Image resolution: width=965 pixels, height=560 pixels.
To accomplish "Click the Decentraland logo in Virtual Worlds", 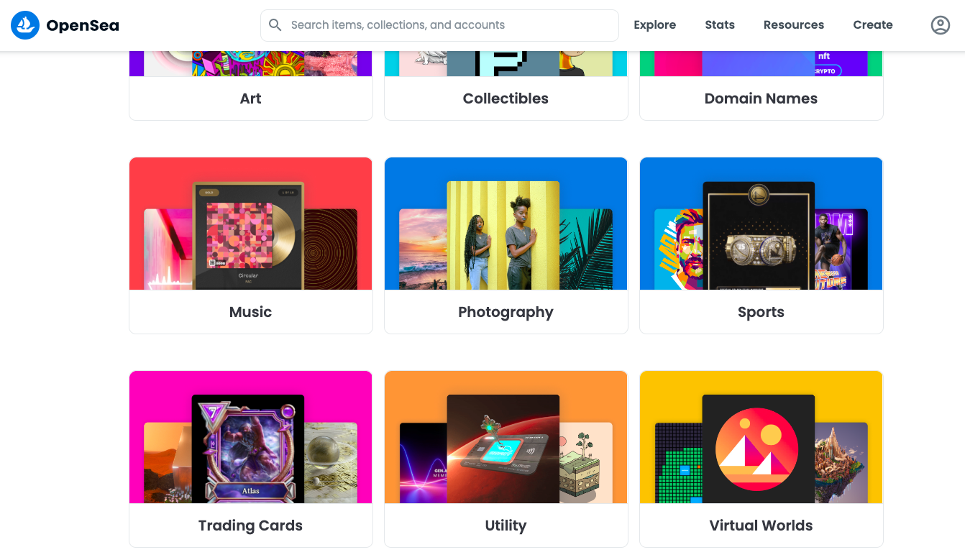I will click(x=757, y=449).
